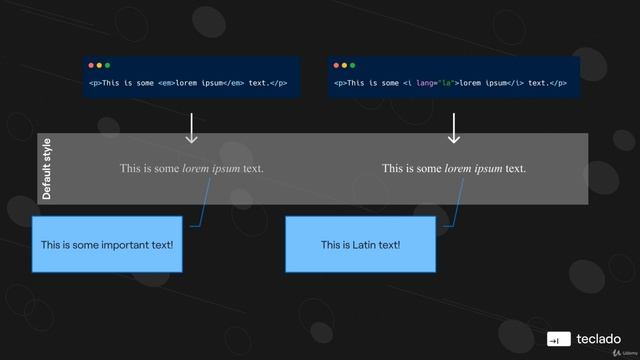Select code line with em tags
Screen dimensions: 640x360
click(188, 83)
